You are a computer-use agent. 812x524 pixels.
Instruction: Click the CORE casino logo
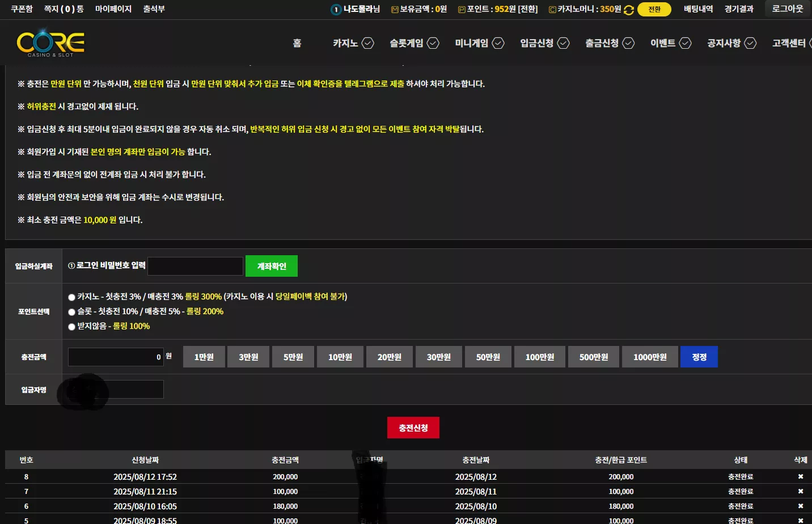50,43
